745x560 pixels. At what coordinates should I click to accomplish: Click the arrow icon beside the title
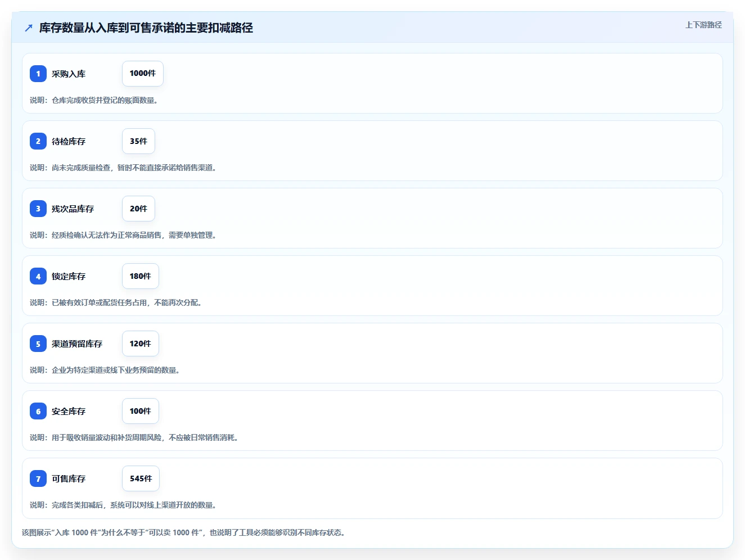pyautogui.click(x=29, y=28)
